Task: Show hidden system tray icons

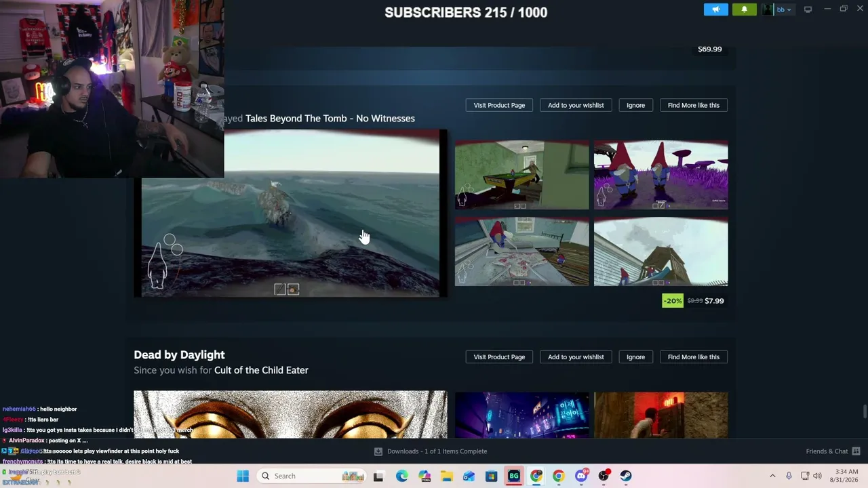Action: [772, 476]
